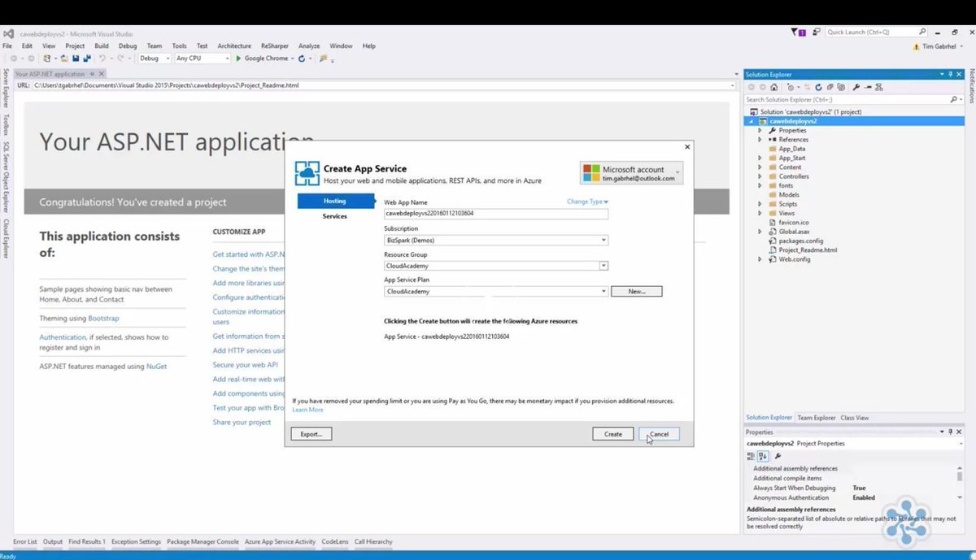Open Server Explorer side tab
Screen dimensions: 976x560
click(6, 89)
